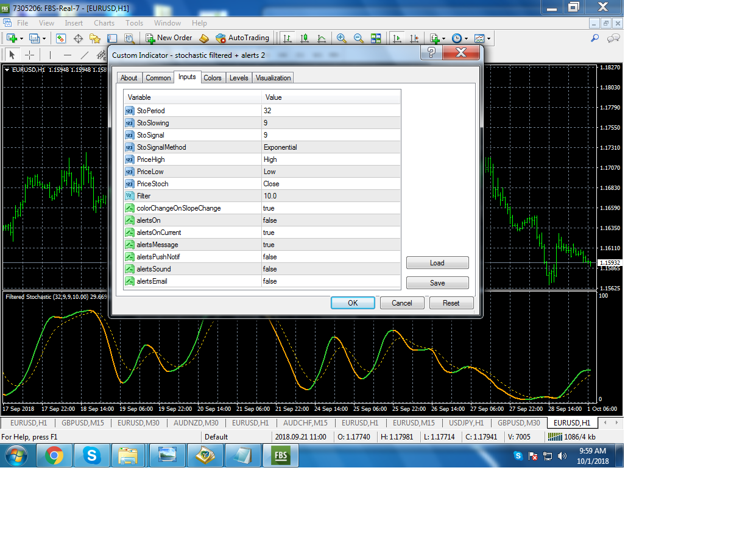Viewport: 748px width, 560px height.
Task: Switch to the Colors tab
Action: [x=213, y=78]
